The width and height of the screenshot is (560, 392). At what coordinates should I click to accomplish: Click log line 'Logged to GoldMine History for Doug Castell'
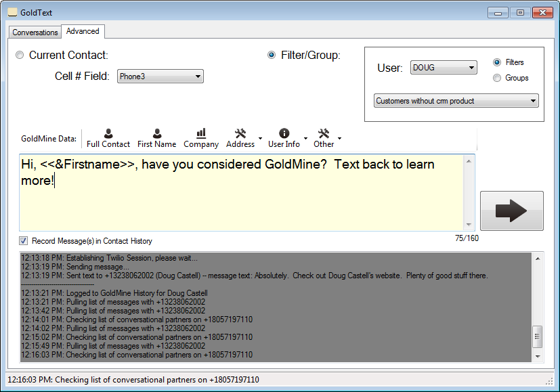tap(114, 293)
